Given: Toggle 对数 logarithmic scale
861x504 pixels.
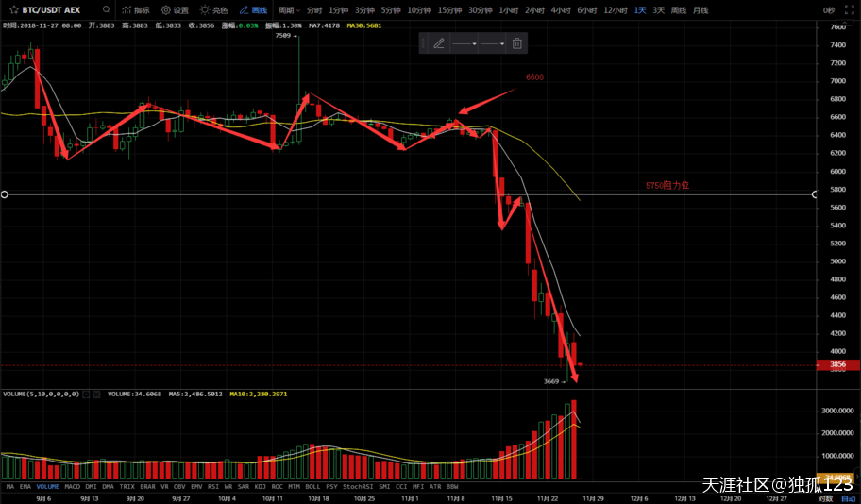Looking at the screenshot, I should [825, 498].
